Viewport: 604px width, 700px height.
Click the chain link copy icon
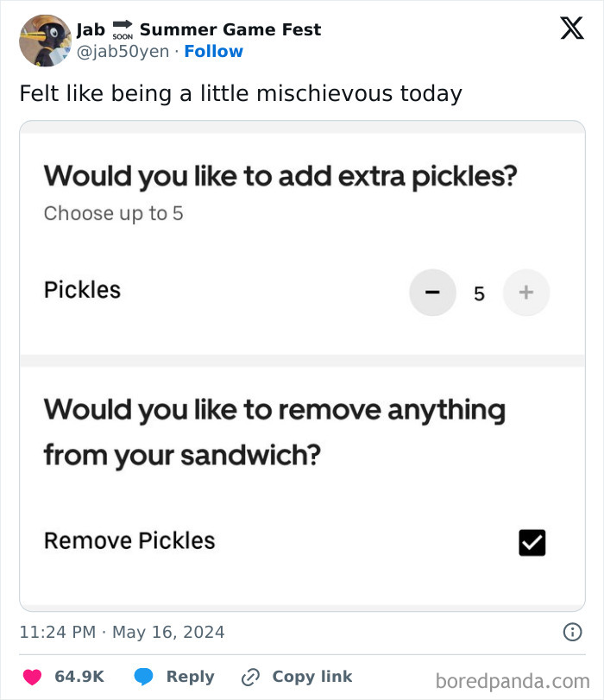tap(251, 677)
